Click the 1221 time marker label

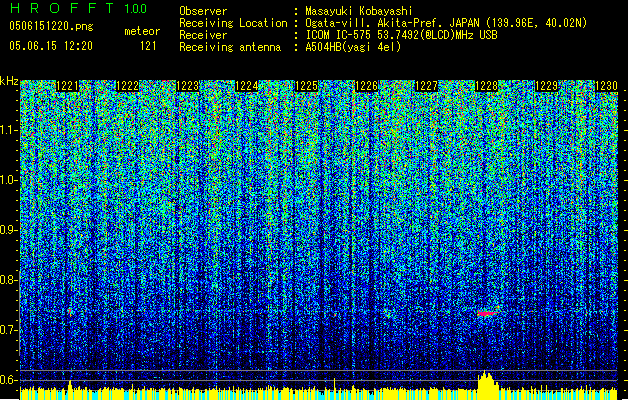click(67, 86)
